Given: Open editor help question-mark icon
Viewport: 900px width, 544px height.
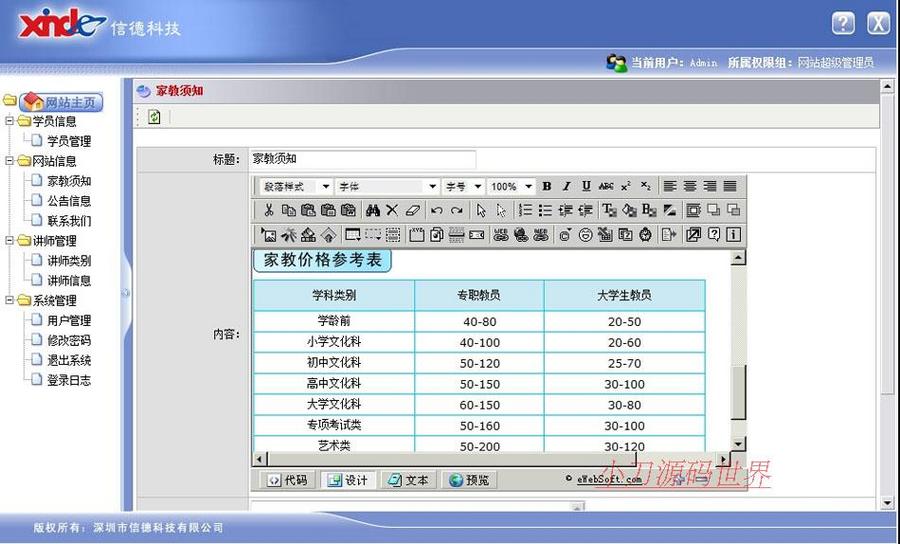Looking at the screenshot, I should tap(713, 235).
